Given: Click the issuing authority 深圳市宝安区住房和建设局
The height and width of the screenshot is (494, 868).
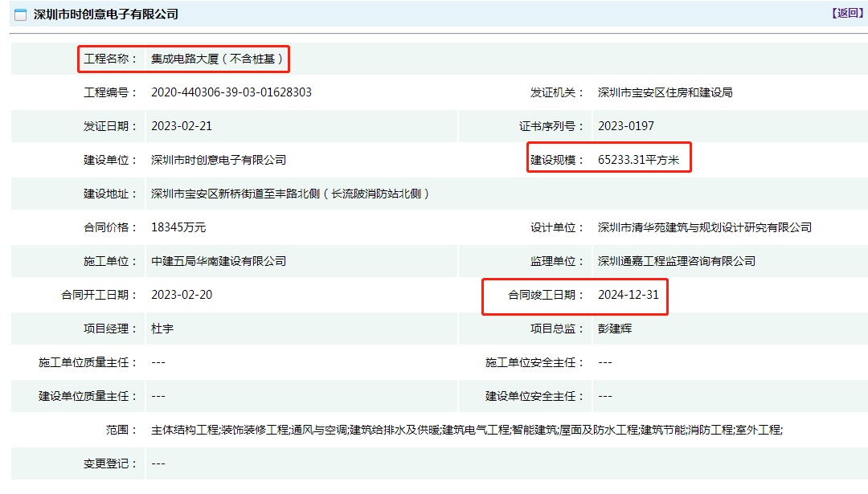Looking at the screenshot, I should 665,92.
